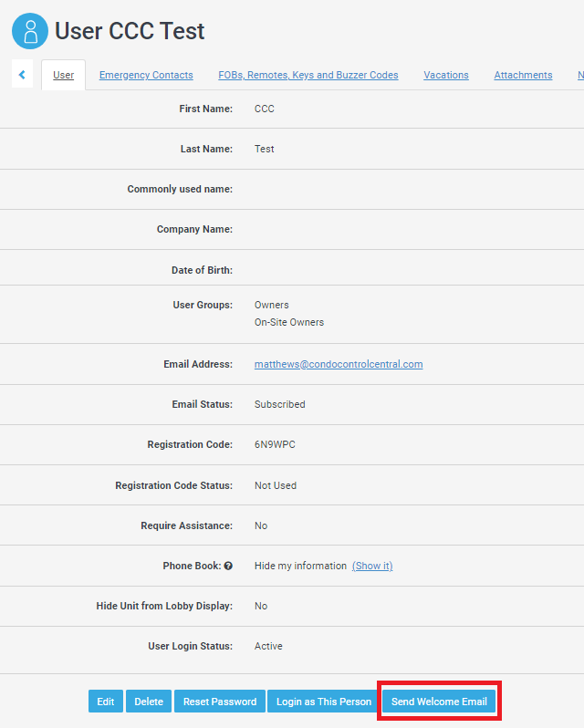The height and width of the screenshot is (728, 584).
Task: Click the Reset Password button
Action: point(220,702)
